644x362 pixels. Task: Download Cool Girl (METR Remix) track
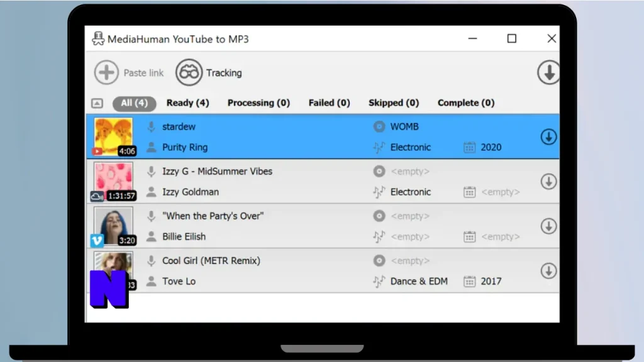point(548,271)
